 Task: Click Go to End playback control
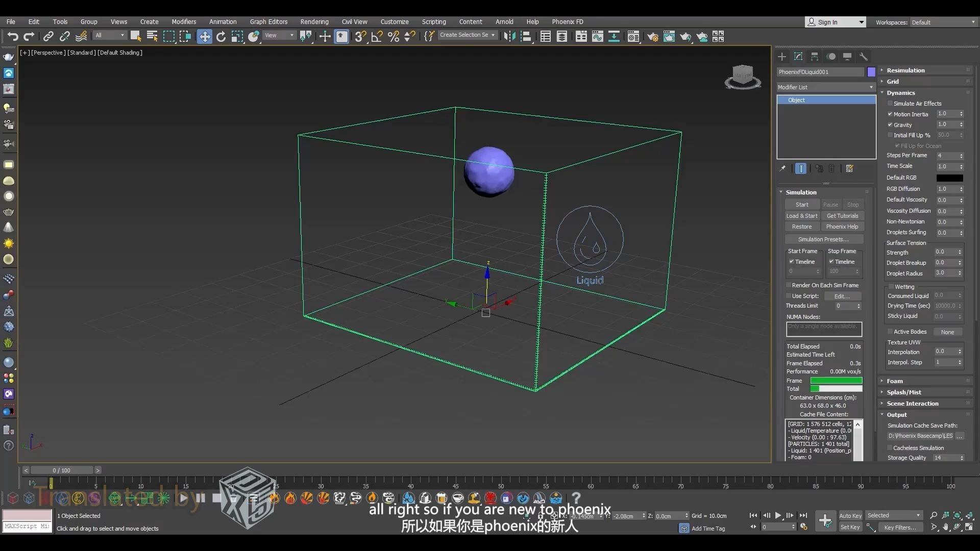(x=803, y=516)
